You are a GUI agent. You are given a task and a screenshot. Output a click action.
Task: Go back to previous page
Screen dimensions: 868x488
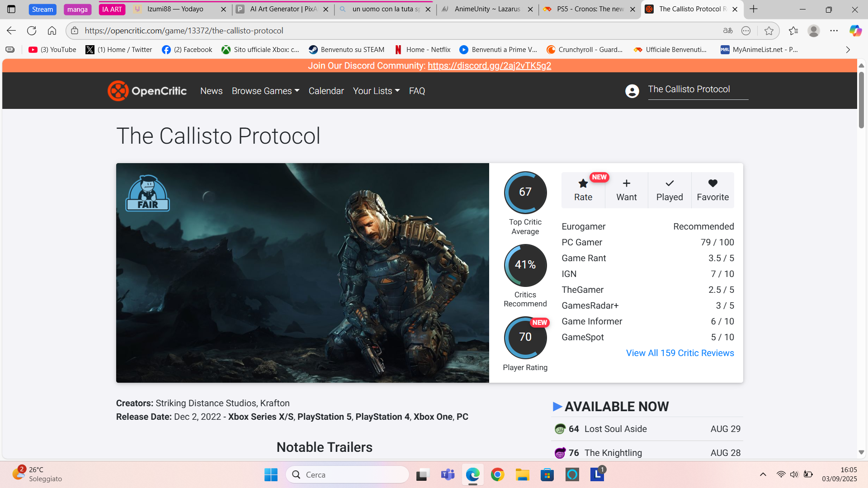11,31
